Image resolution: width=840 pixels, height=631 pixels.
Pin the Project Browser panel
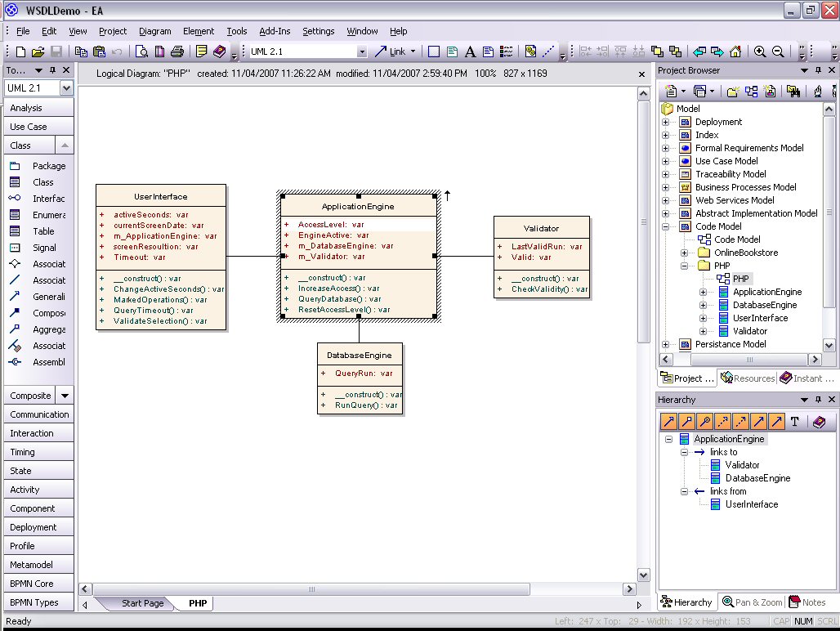[818, 70]
